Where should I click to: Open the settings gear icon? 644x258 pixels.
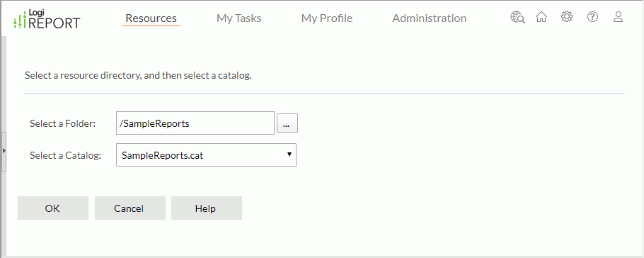[567, 17]
